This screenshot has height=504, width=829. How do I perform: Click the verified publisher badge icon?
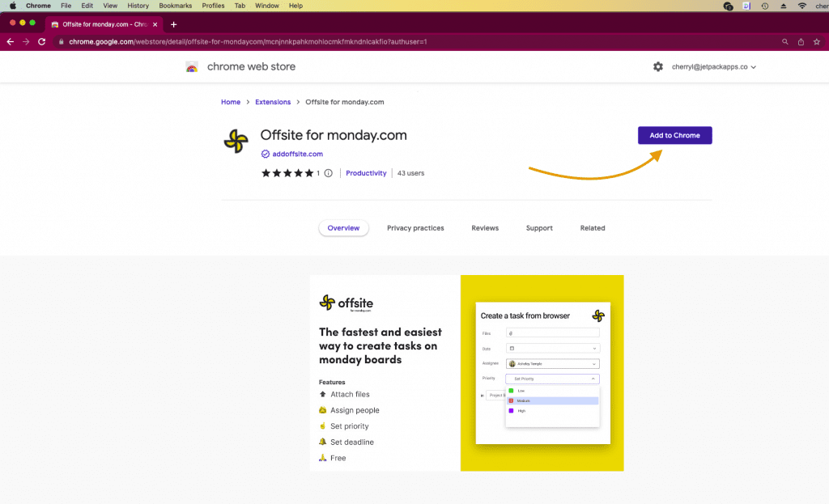coord(266,154)
